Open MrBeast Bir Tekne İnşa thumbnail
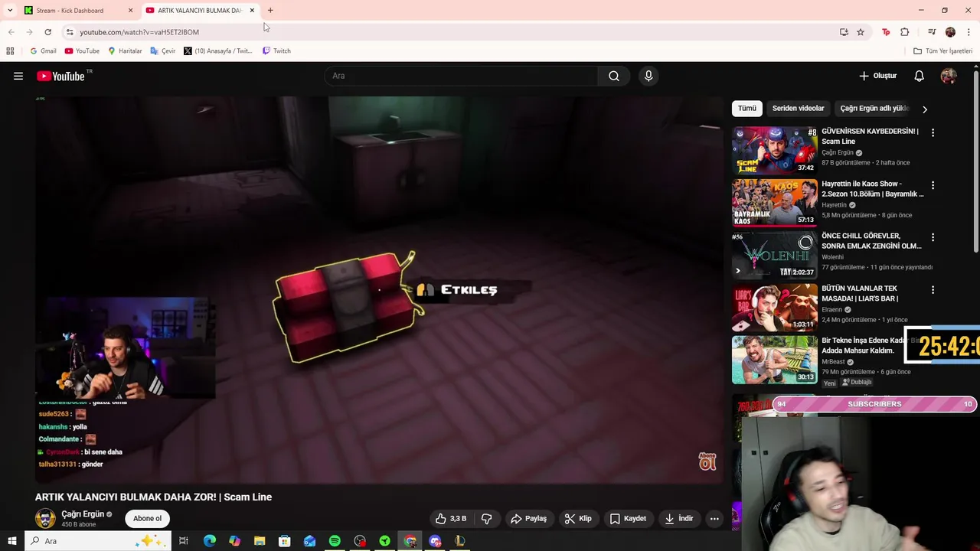Image resolution: width=980 pixels, height=551 pixels. (x=774, y=360)
